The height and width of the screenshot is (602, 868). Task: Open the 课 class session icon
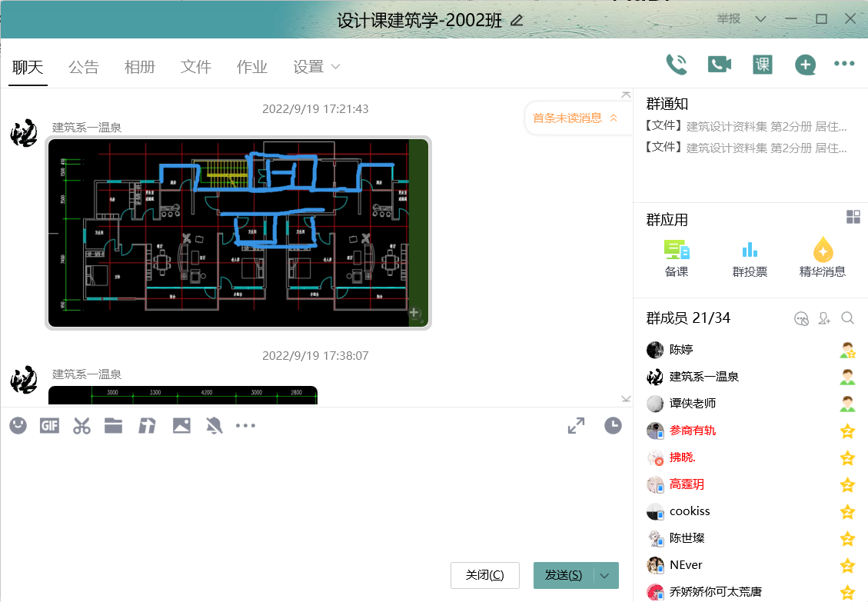click(x=762, y=65)
